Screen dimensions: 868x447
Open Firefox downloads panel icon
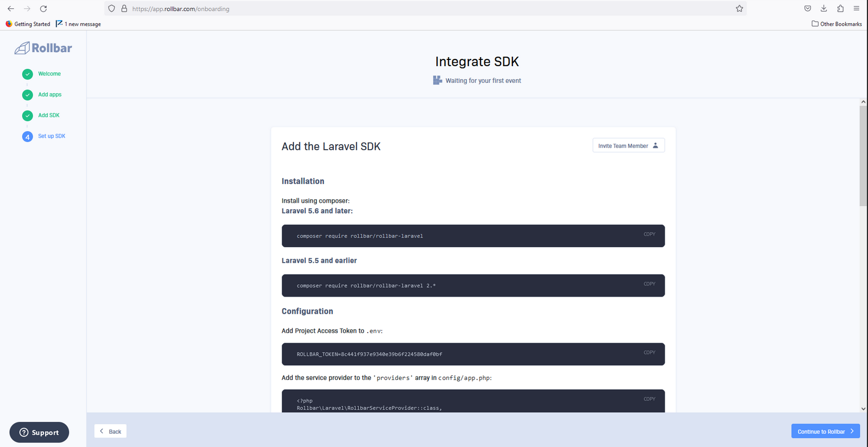tap(824, 8)
